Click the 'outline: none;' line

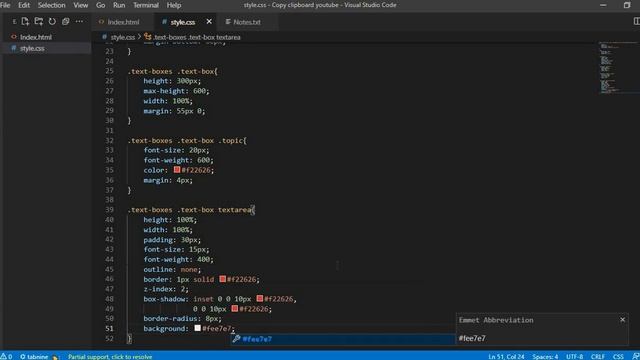(x=172, y=269)
